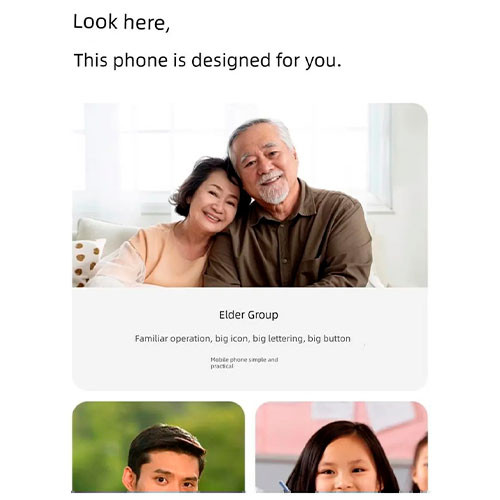Viewport: 500px width, 500px height.
Task: Click the small "Mobile phone simple and practical" caption
Action: coord(244,363)
